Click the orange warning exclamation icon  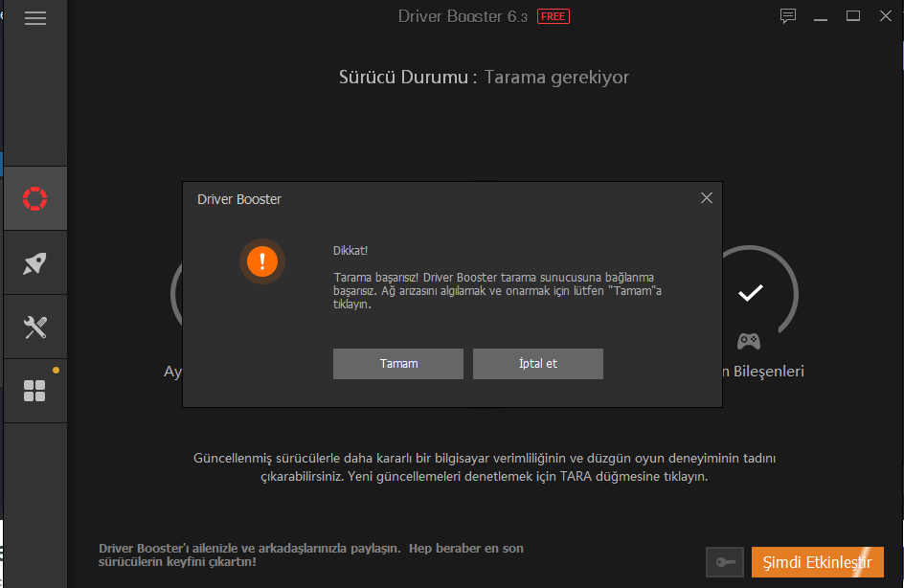(262, 261)
